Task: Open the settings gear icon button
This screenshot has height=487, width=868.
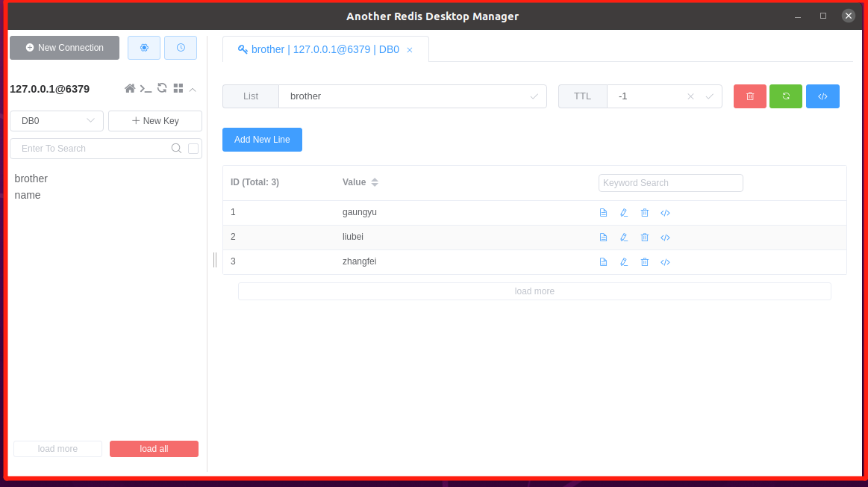Action: click(x=144, y=48)
